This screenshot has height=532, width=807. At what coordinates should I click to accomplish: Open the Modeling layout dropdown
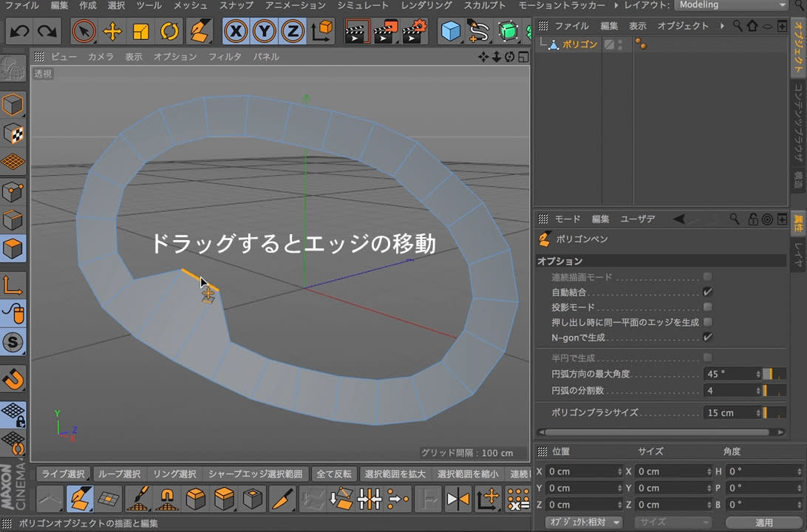point(730,5)
